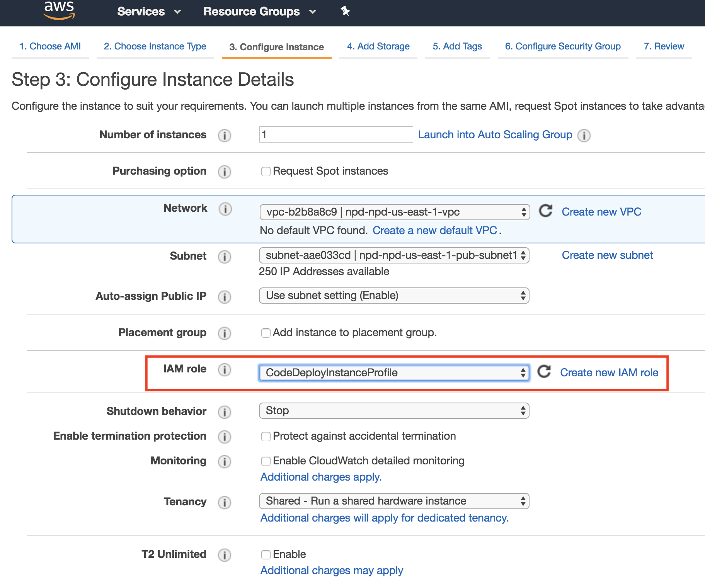705x588 pixels.
Task: Click info icon beside T2 Unlimited
Action: pos(225,555)
